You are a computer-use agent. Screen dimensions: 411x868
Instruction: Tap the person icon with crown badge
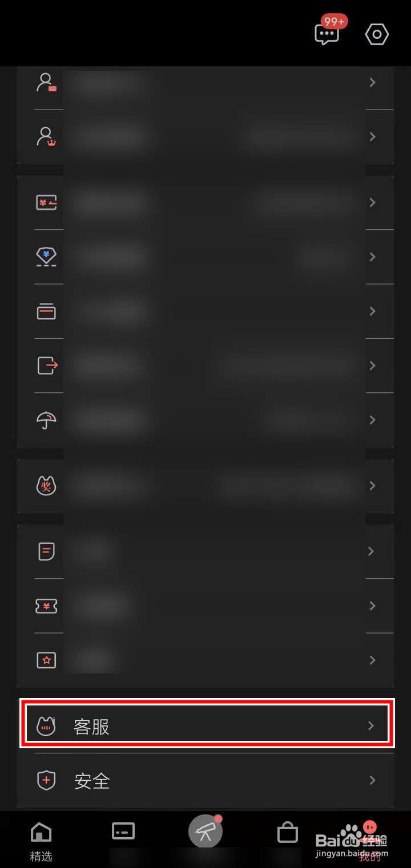pos(46,137)
